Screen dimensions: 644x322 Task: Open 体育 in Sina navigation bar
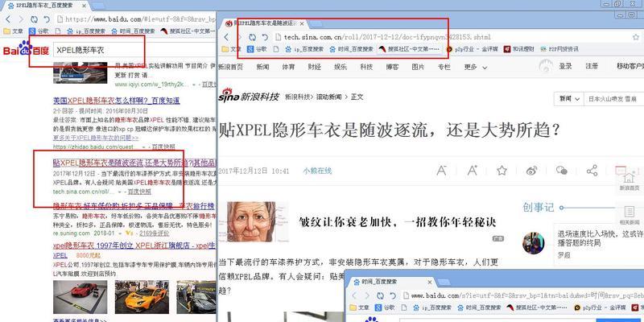click(x=288, y=67)
